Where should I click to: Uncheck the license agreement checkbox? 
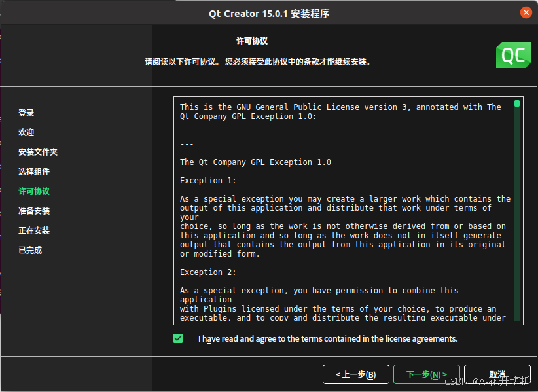click(178, 338)
